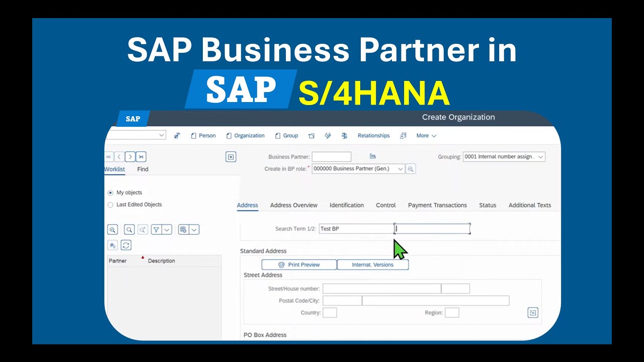Image resolution: width=644 pixels, height=362 pixels.
Task: Click the Internat. Versions button
Action: point(373,265)
